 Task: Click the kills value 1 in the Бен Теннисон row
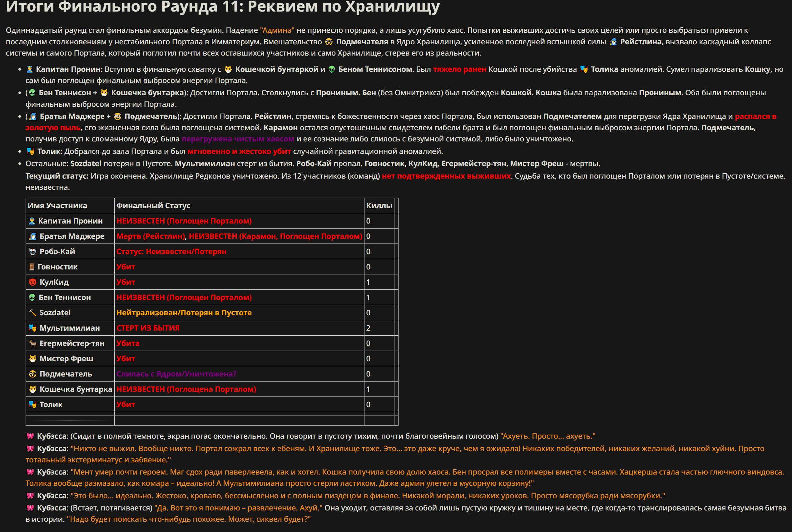point(368,298)
